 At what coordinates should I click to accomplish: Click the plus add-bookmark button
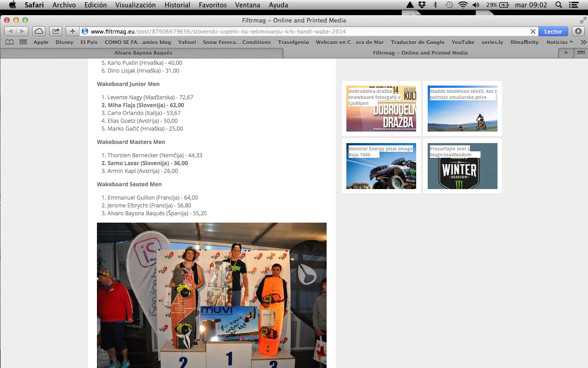tap(73, 31)
